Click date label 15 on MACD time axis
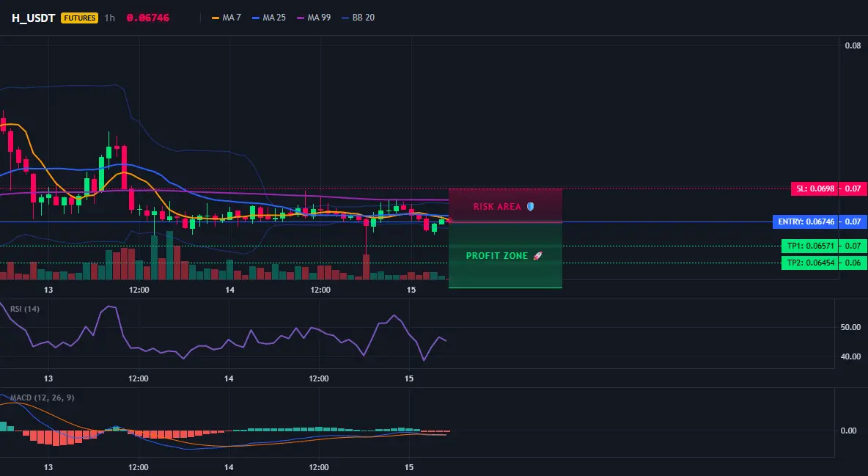The image size is (868, 476). pyautogui.click(x=408, y=467)
